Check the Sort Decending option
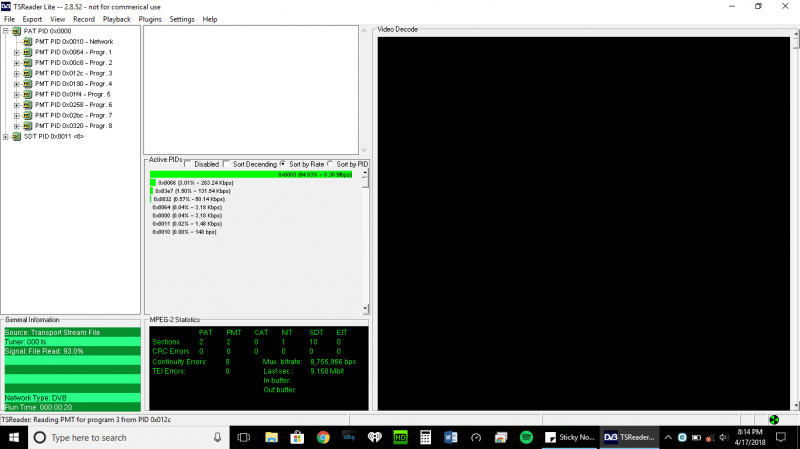 tap(226, 164)
